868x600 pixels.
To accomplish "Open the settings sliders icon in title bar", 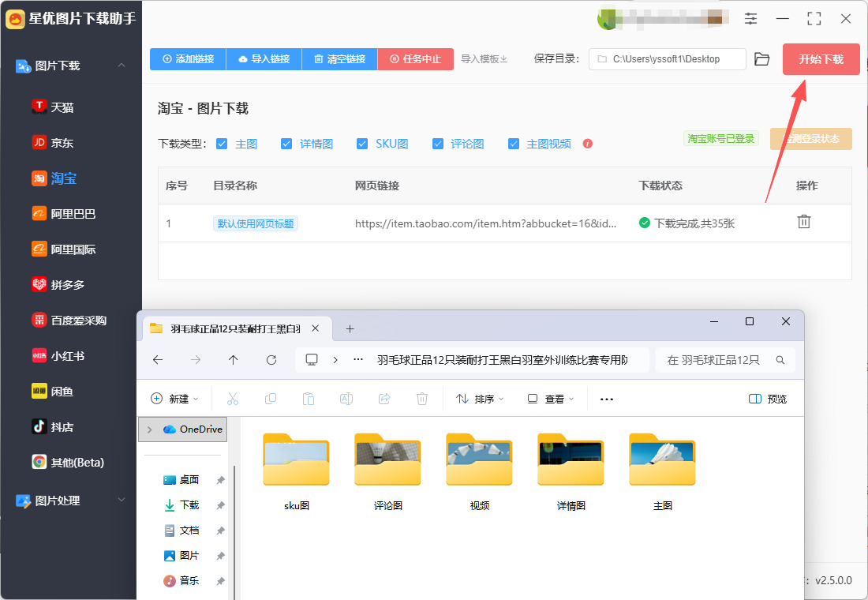I will [750, 18].
